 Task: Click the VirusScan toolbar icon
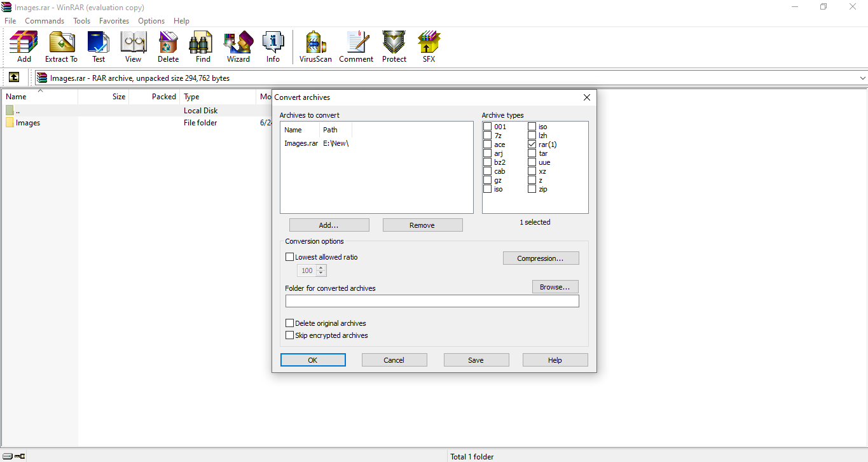(315, 45)
